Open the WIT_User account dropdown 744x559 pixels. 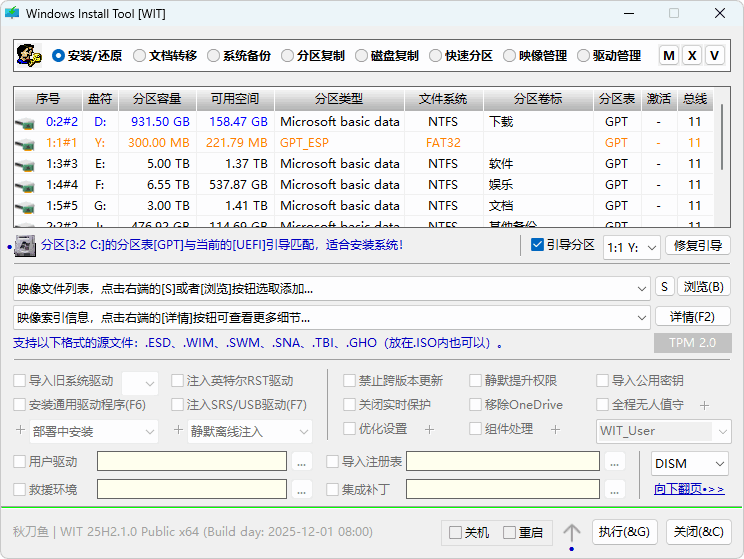tap(663, 431)
